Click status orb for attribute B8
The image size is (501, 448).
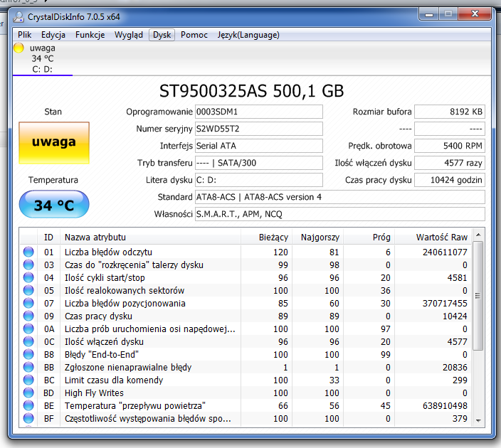tap(28, 354)
